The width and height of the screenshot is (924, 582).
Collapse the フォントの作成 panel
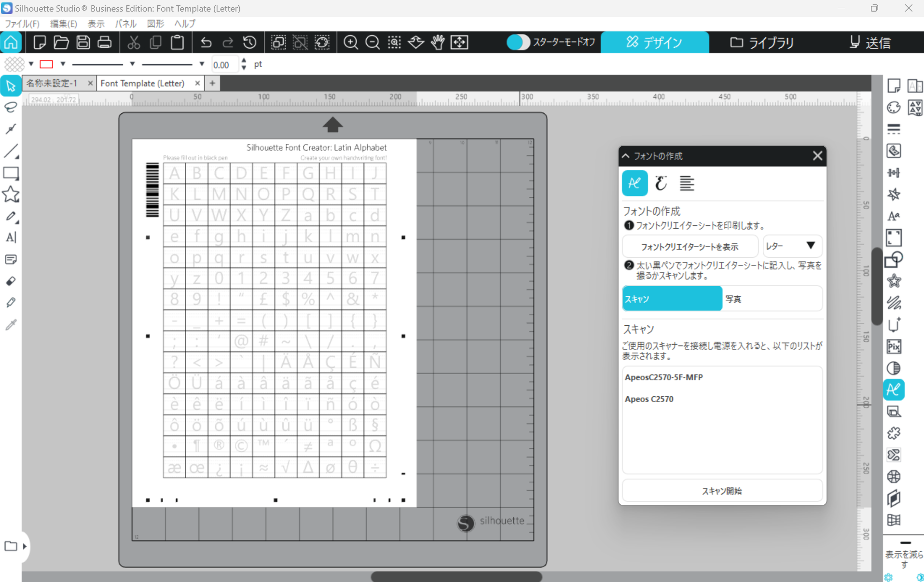click(626, 156)
